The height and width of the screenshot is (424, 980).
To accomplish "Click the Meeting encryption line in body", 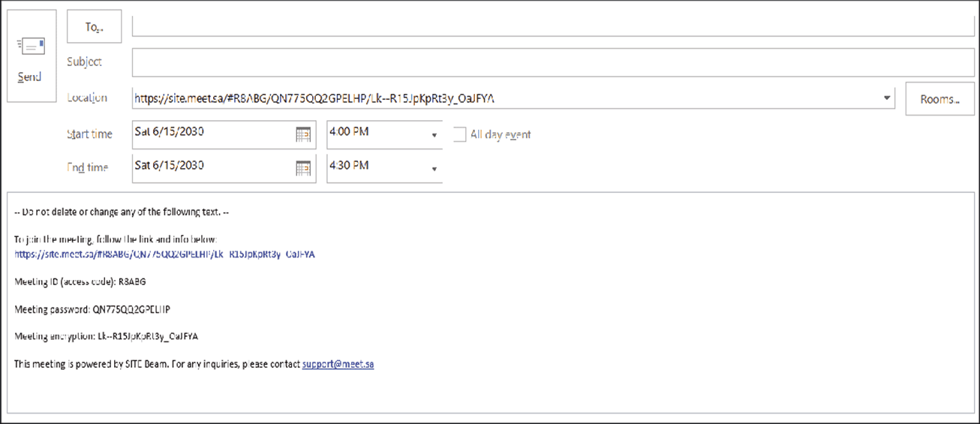I will coord(106,336).
